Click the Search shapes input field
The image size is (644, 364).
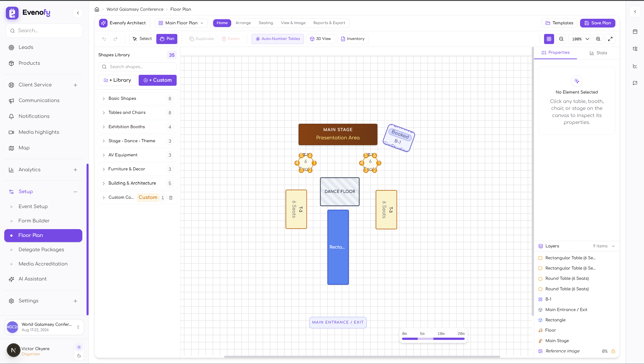pos(138,67)
